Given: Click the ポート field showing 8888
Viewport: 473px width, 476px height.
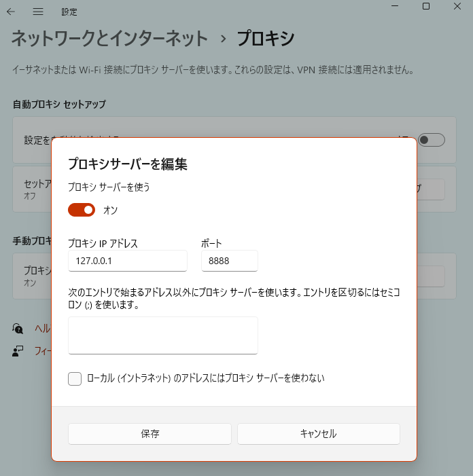Looking at the screenshot, I should click(x=230, y=261).
